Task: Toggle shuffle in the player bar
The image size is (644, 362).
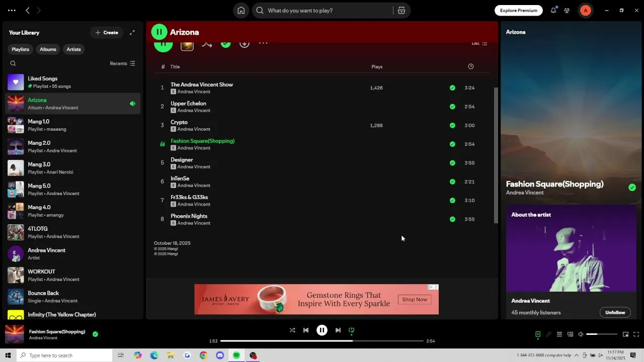Action: [x=292, y=330]
